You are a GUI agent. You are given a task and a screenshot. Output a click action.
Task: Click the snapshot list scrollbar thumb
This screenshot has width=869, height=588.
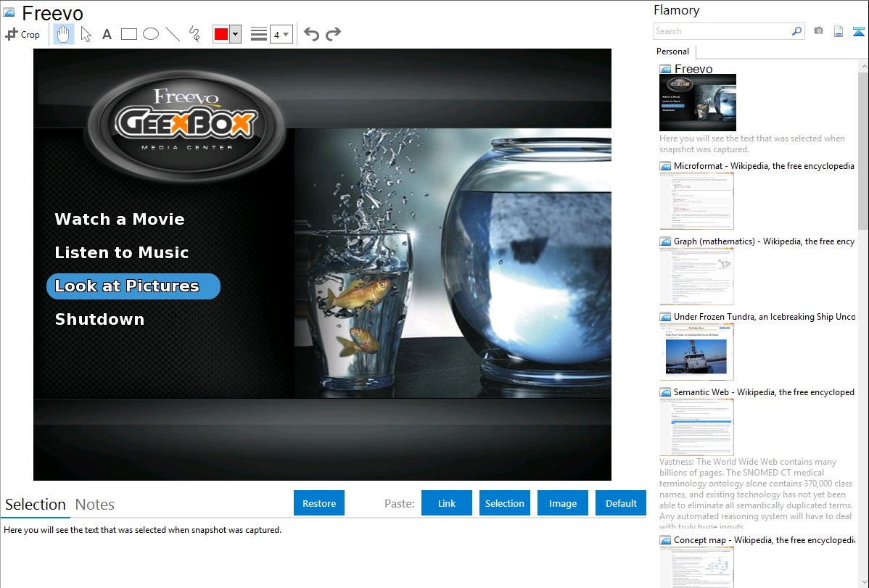pyautogui.click(x=863, y=150)
